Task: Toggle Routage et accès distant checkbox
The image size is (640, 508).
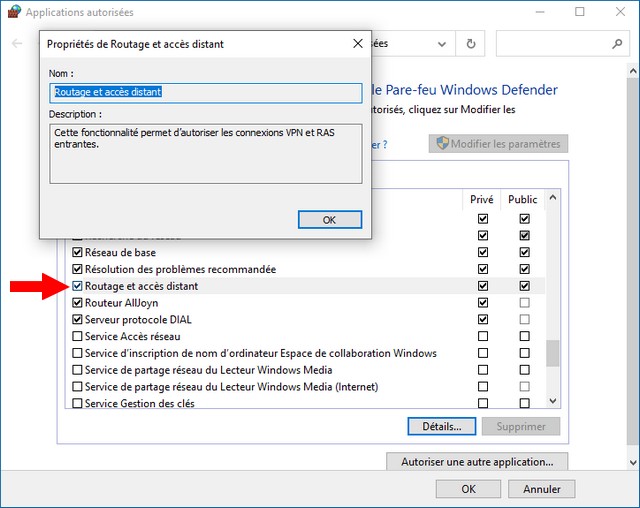Action: click(x=77, y=286)
